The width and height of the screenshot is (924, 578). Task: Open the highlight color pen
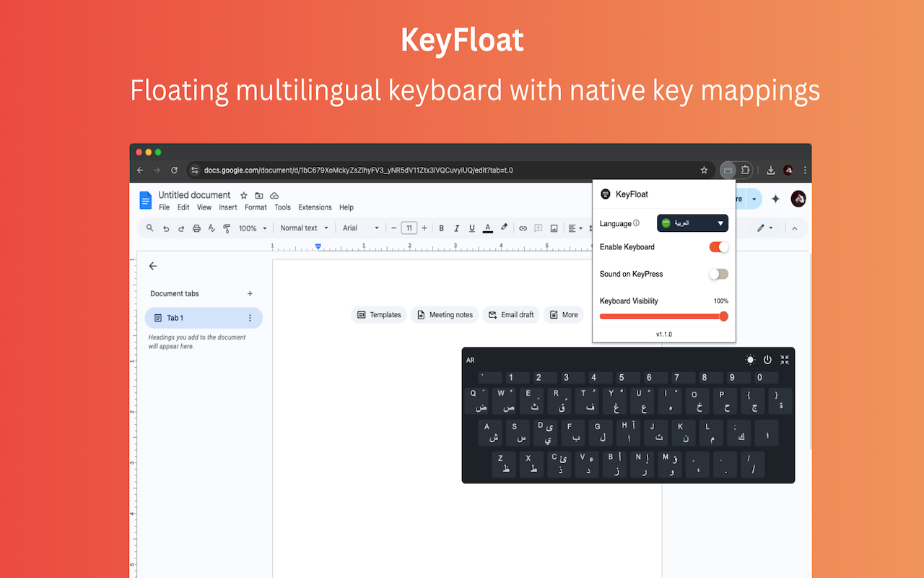[x=504, y=228]
